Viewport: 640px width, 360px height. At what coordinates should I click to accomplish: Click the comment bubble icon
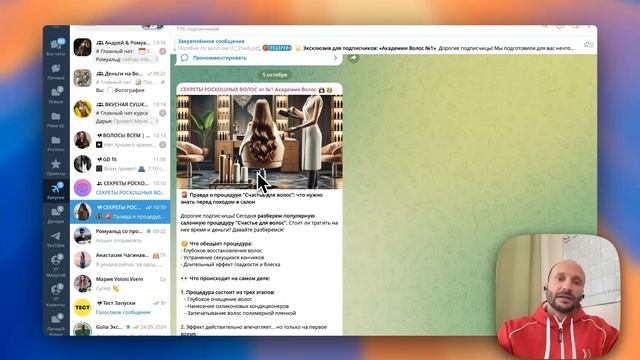tap(184, 58)
